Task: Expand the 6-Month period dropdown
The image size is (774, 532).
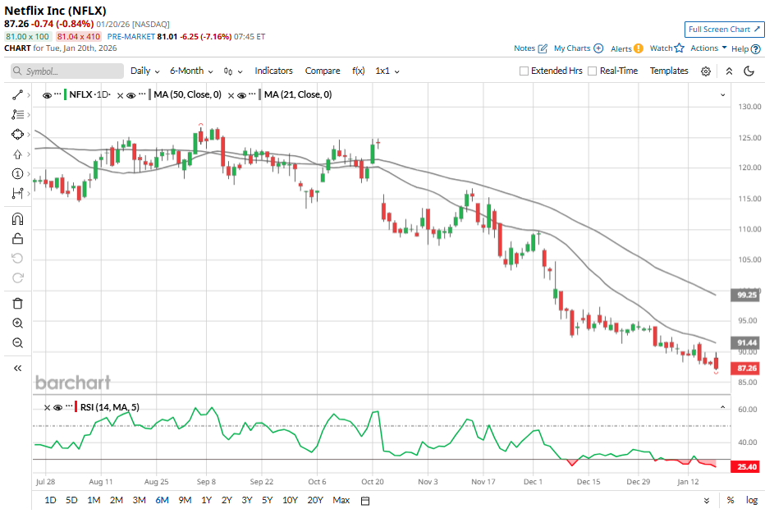Action: [190, 71]
